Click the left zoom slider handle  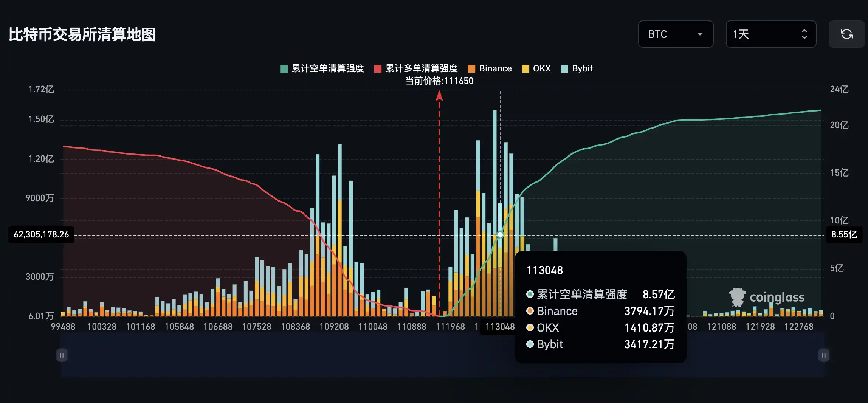(62, 355)
